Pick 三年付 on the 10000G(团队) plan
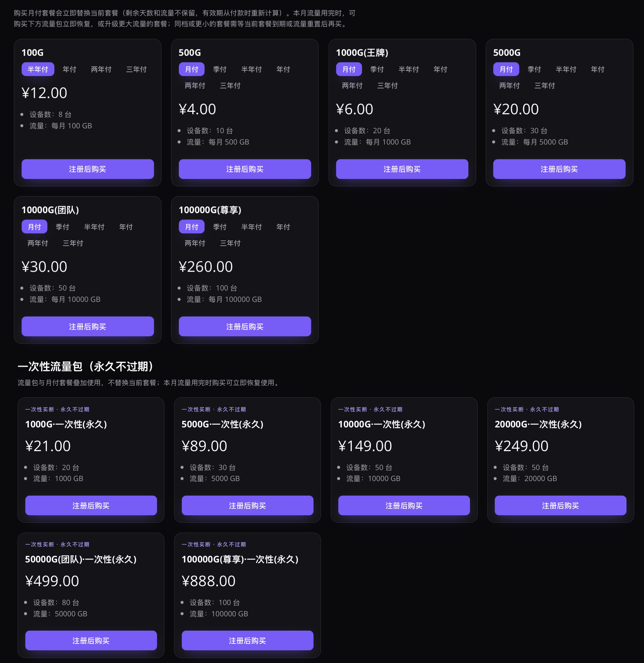644x663 pixels. 73,243
